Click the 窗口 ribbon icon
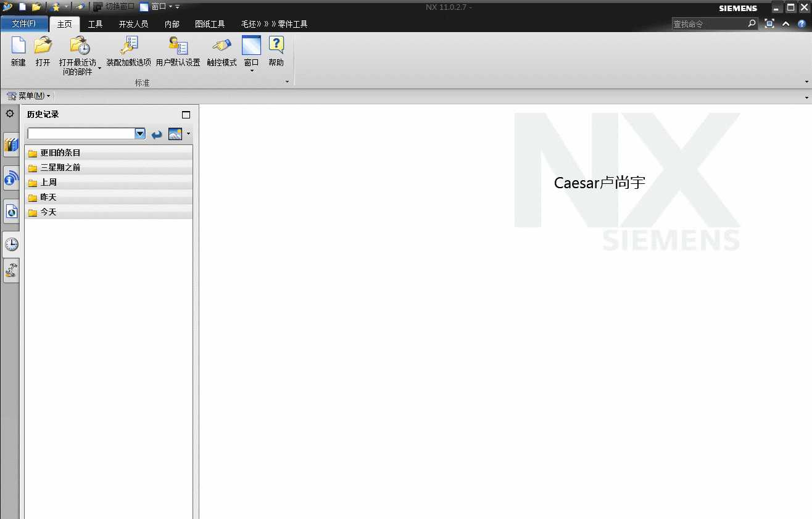 pyautogui.click(x=251, y=46)
